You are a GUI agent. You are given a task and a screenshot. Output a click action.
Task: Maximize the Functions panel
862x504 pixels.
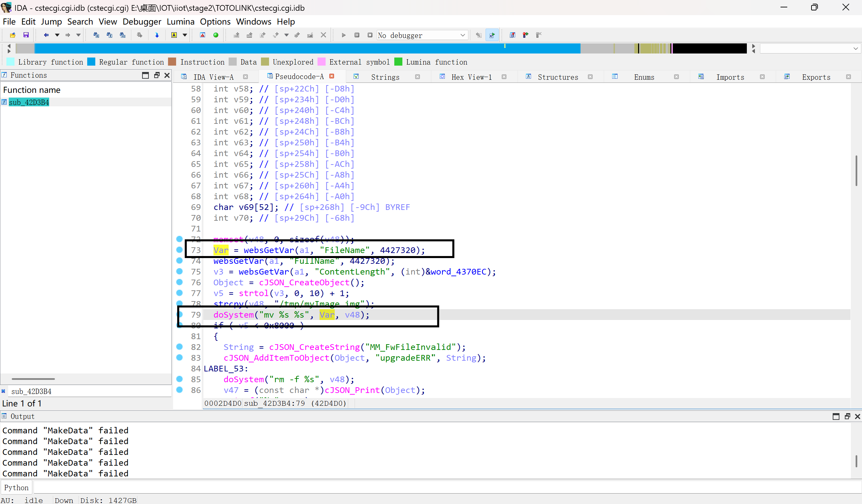click(x=145, y=75)
